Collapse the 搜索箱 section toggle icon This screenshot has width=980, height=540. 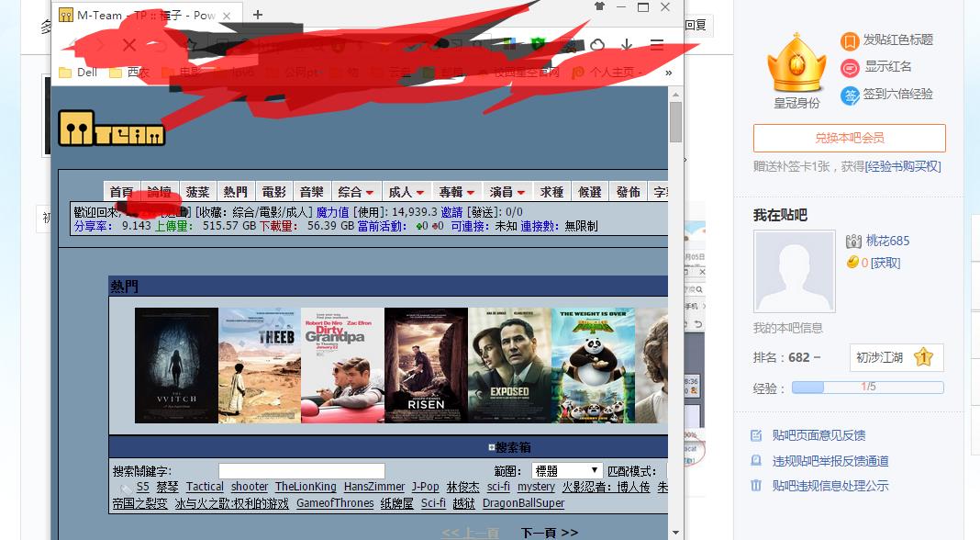click(x=491, y=447)
